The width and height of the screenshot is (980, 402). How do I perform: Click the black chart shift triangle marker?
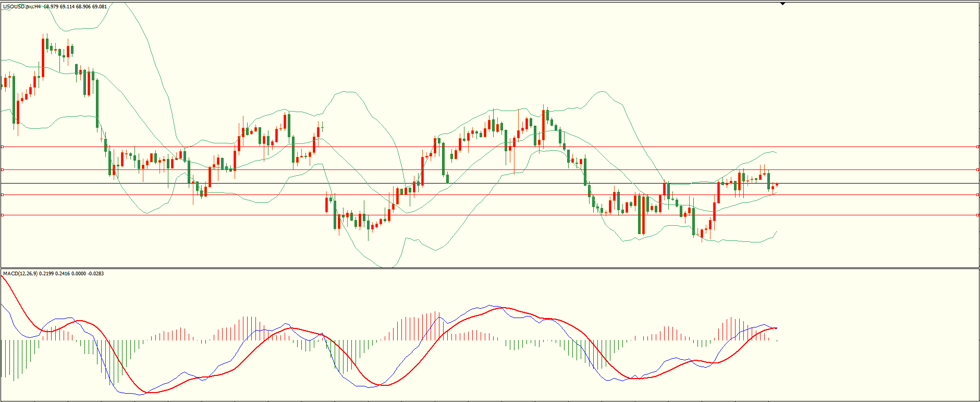pos(782,4)
